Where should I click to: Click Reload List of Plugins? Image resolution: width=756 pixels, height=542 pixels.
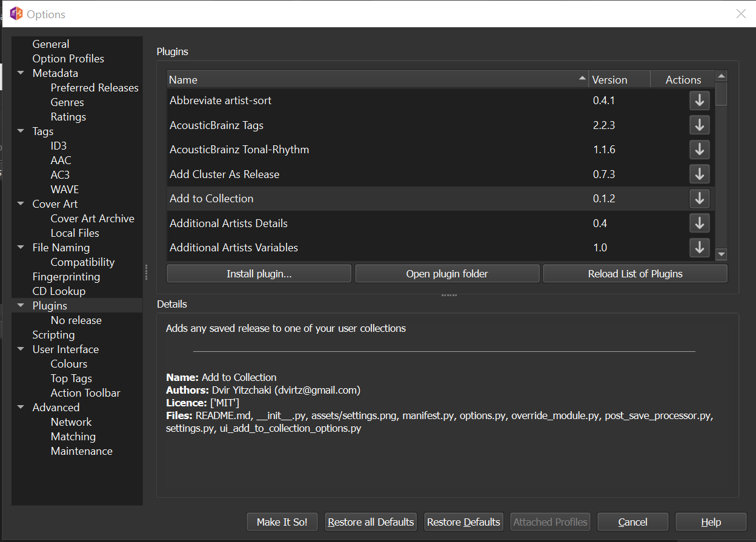[635, 274]
